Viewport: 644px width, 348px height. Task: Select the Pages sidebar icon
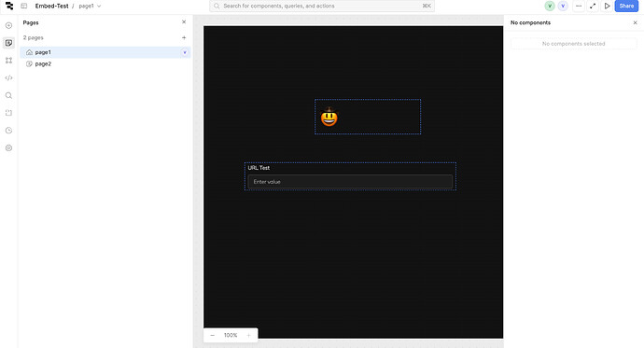click(x=8, y=43)
